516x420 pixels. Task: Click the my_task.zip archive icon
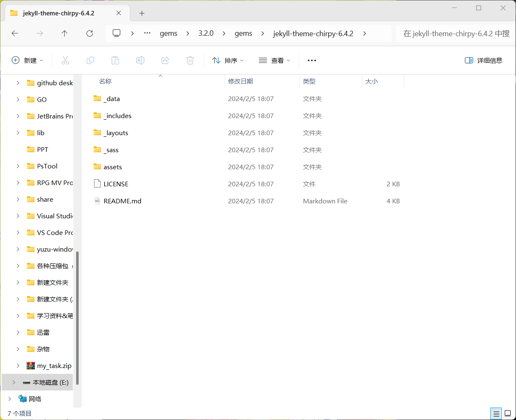click(31, 366)
